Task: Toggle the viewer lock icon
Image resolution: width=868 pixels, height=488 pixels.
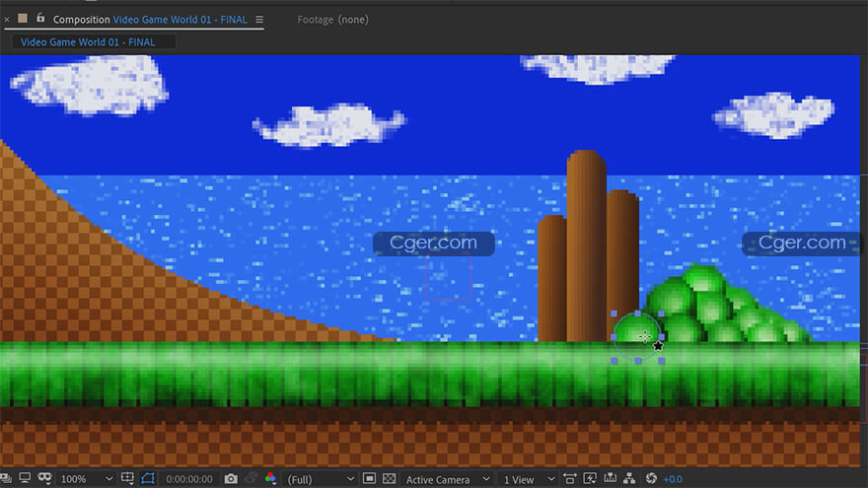Action: click(40, 19)
